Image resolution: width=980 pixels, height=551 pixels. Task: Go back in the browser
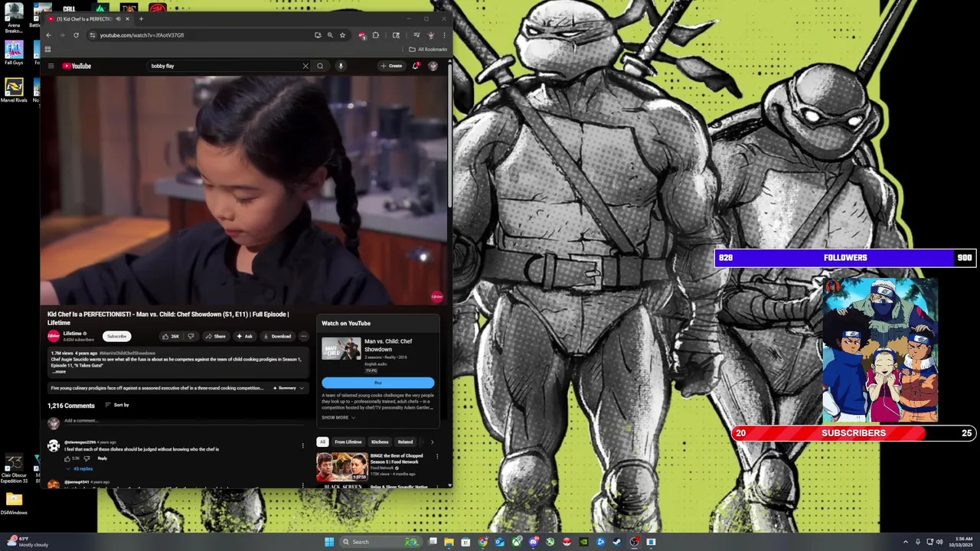48,35
